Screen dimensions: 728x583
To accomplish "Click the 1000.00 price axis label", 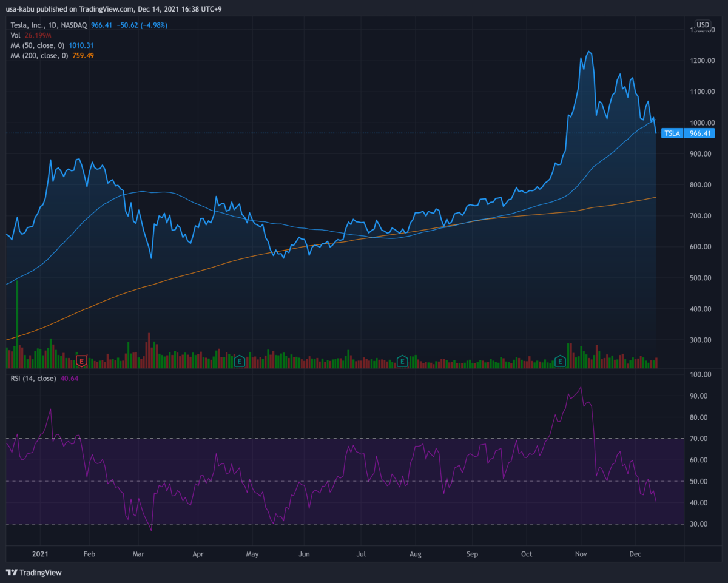I will coord(701,123).
